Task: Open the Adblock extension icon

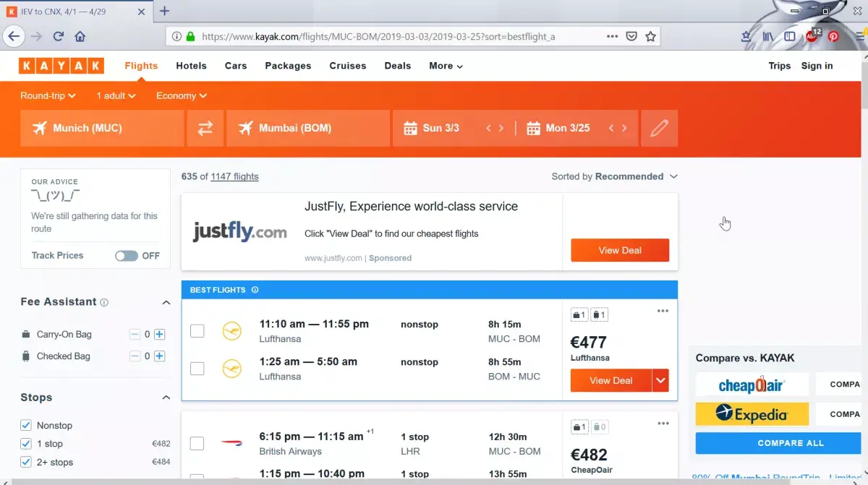Action: (812, 35)
